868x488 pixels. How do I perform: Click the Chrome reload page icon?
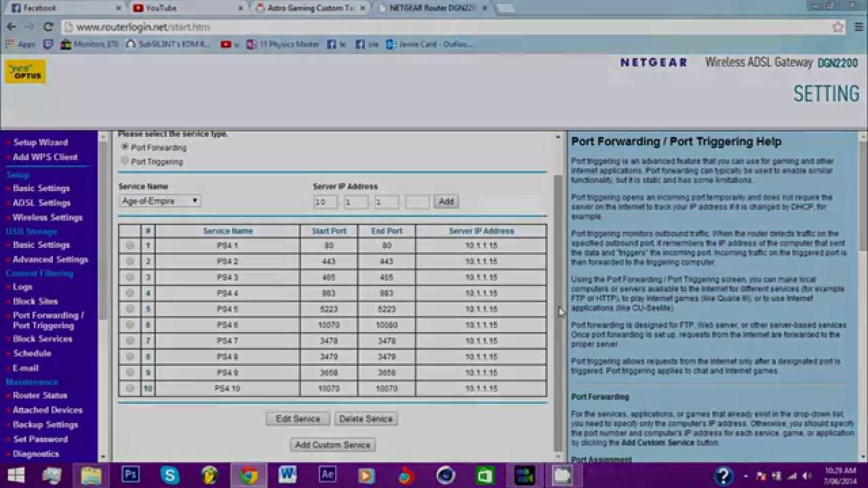(x=48, y=27)
